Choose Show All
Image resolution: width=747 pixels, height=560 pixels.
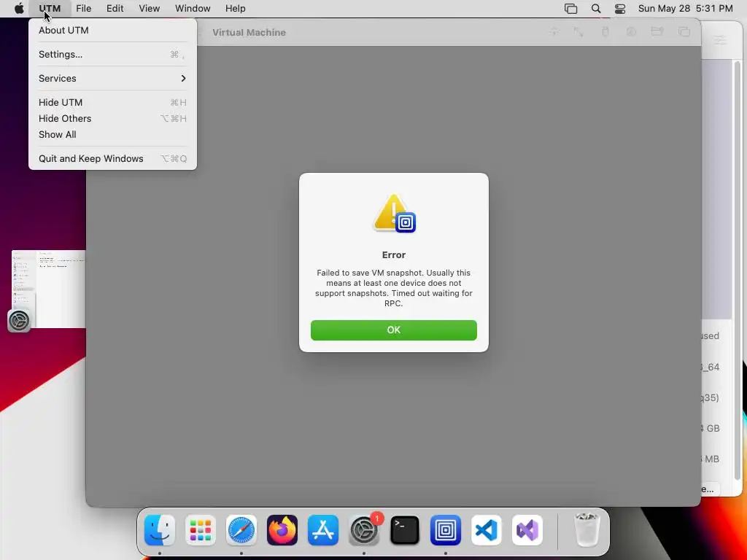[x=112, y=135]
